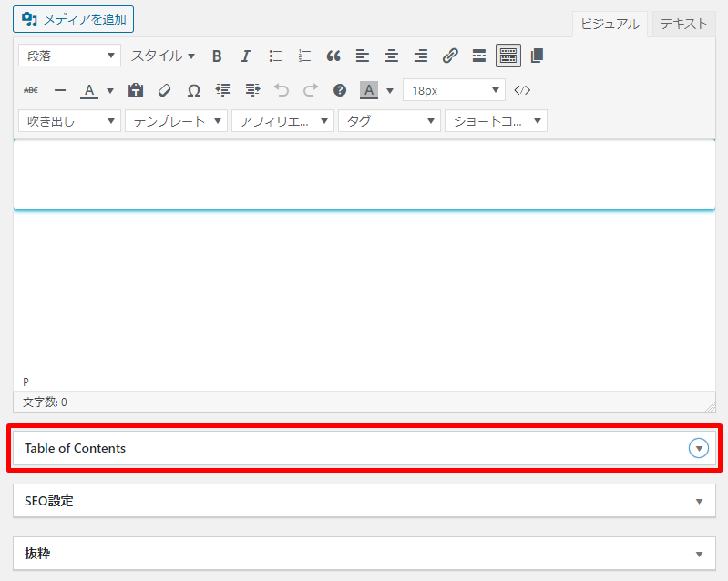Viewport: 728px width, 581px height.
Task: Toggle bulleted list
Action: pos(275,56)
